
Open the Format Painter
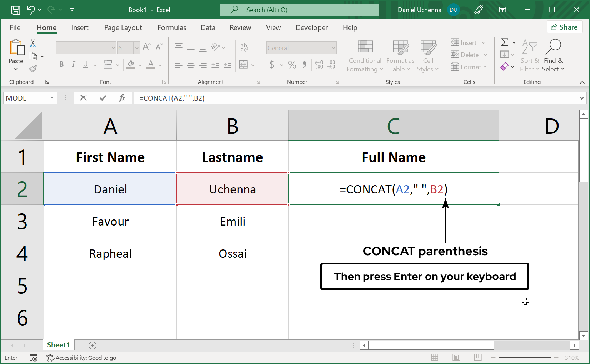[x=33, y=69]
